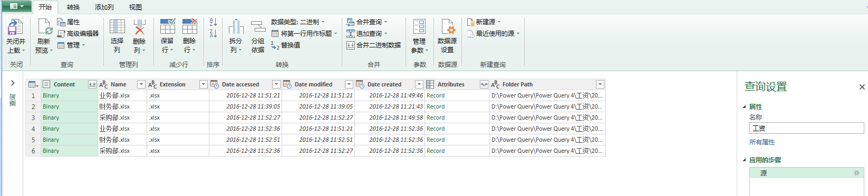The height and width of the screenshot is (196, 868).
Task: Click Combine Files icon on Content header
Action: [92, 84]
